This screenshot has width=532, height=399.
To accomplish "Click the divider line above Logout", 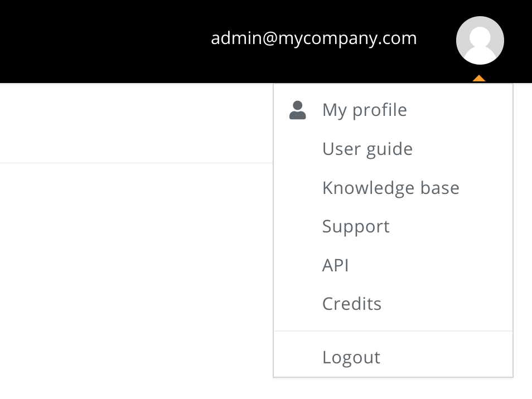I will (x=393, y=331).
